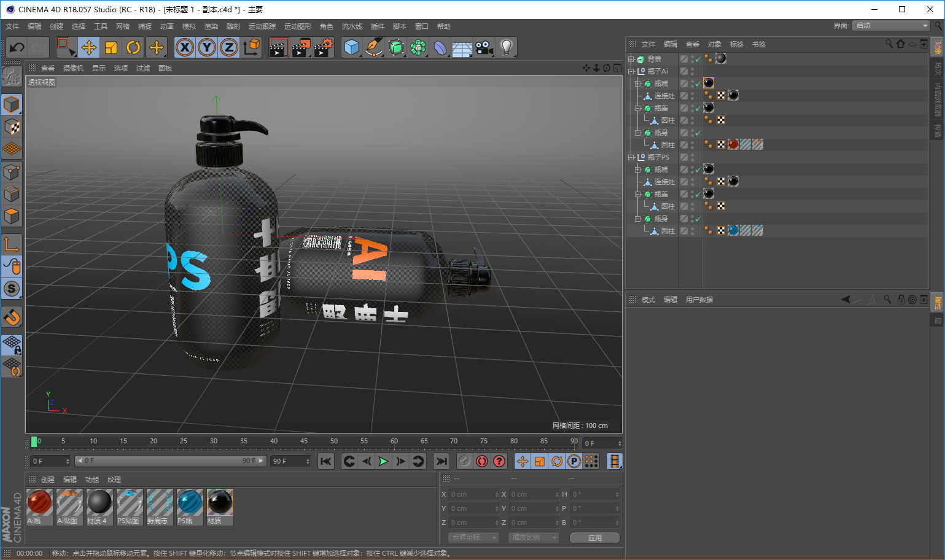Viewport: 945px width, 560px height.
Task: Click the X position field in the coordinates panel
Action: pyautogui.click(x=475, y=494)
